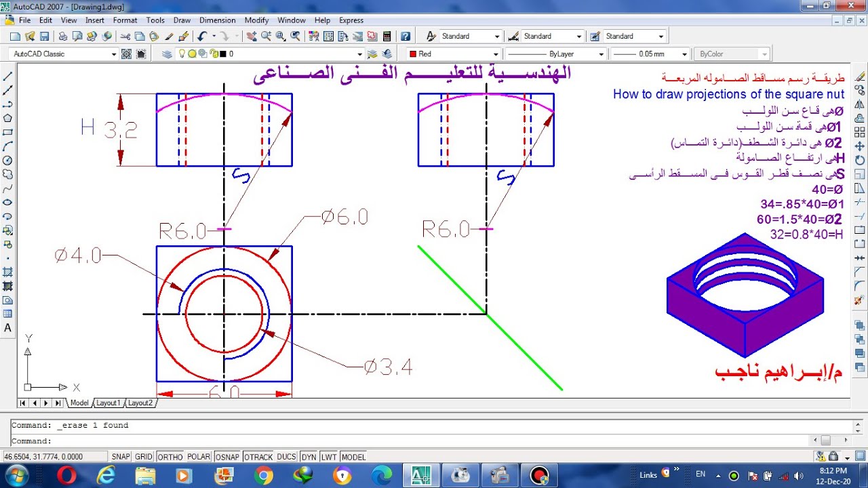Toggle DUCS in status bar
The width and height of the screenshot is (868, 488).
click(286, 457)
